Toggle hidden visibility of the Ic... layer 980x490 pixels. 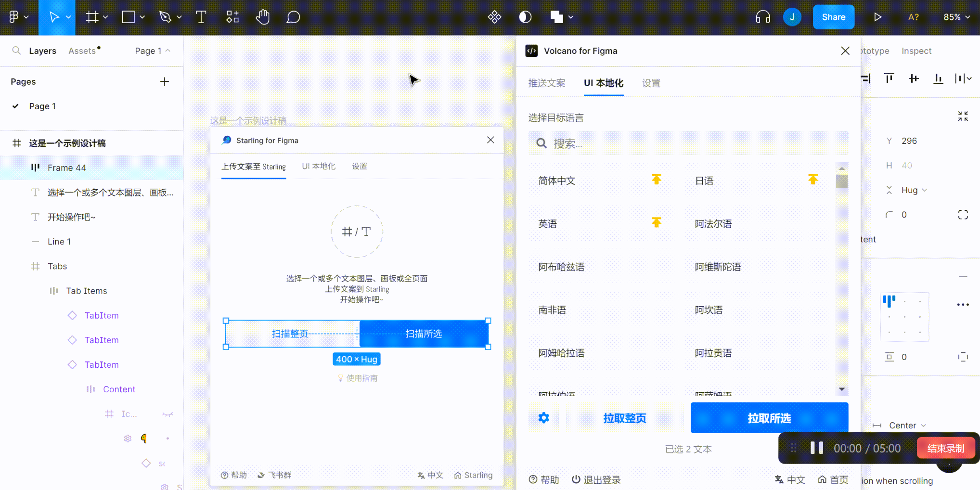pos(168,414)
